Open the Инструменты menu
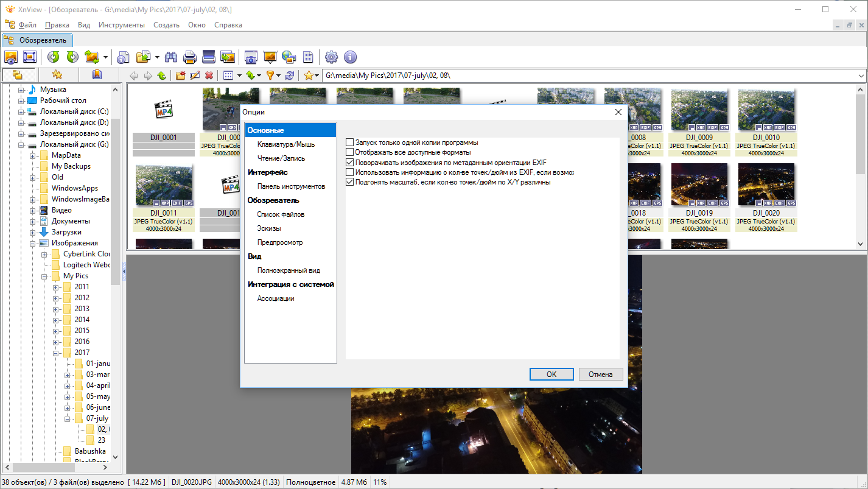 122,25
